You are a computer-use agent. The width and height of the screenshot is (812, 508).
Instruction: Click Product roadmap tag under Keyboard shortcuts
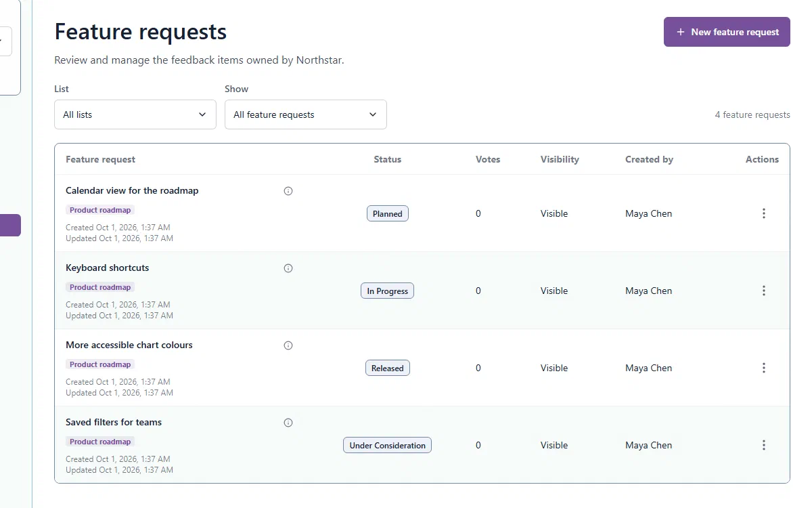[100, 287]
